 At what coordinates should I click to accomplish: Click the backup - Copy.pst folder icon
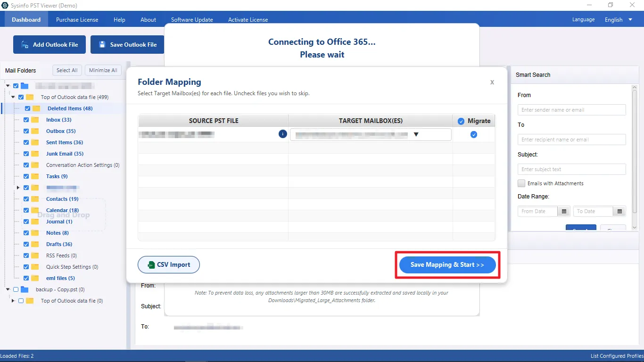pyautogui.click(x=25, y=289)
